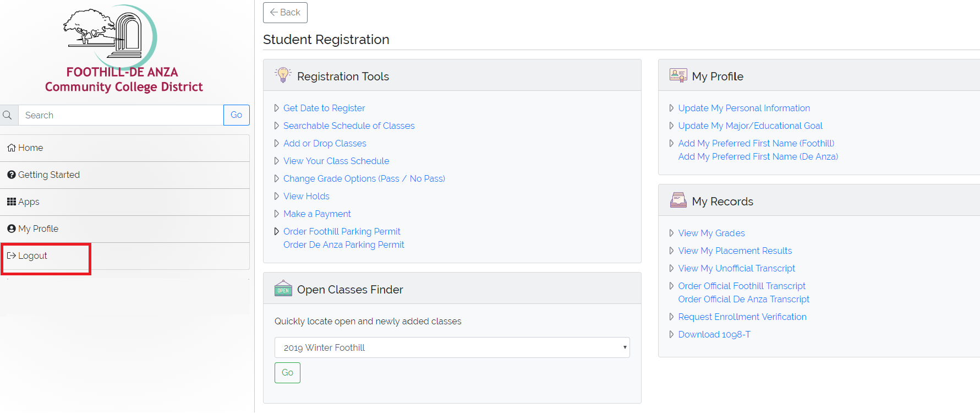
Task: Open the 2019 Winter Foothill term dropdown
Action: (452, 347)
